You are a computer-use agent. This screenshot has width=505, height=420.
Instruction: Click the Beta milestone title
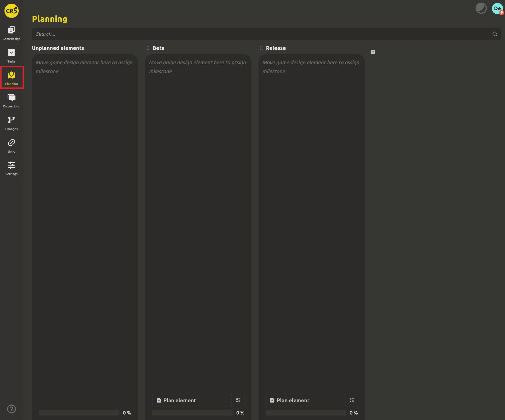point(159,48)
